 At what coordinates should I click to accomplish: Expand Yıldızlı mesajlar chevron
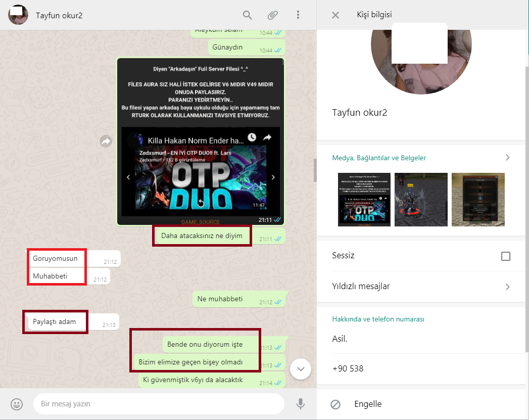click(507, 287)
